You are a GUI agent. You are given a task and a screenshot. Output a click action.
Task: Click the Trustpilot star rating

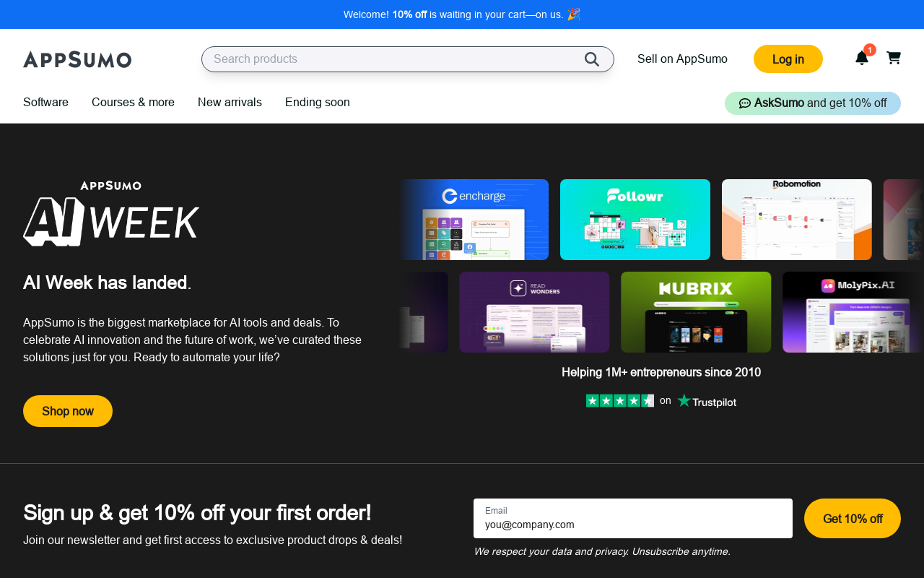coord(620,400)
